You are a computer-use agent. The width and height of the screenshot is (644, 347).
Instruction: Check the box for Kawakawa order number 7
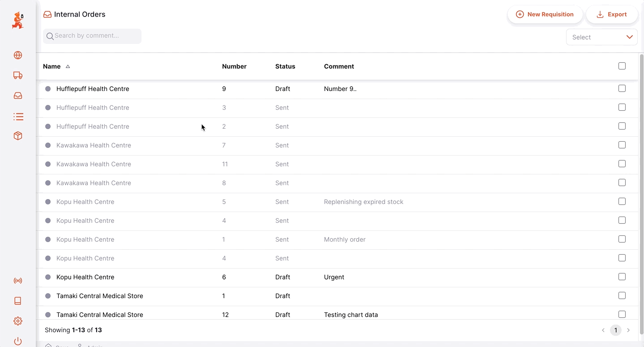tap(622, 145)
